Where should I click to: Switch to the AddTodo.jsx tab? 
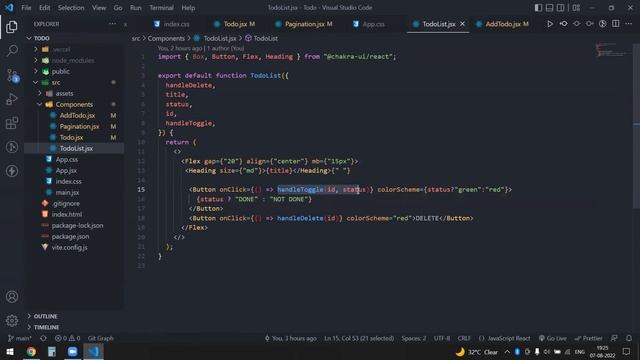[502, 24]
